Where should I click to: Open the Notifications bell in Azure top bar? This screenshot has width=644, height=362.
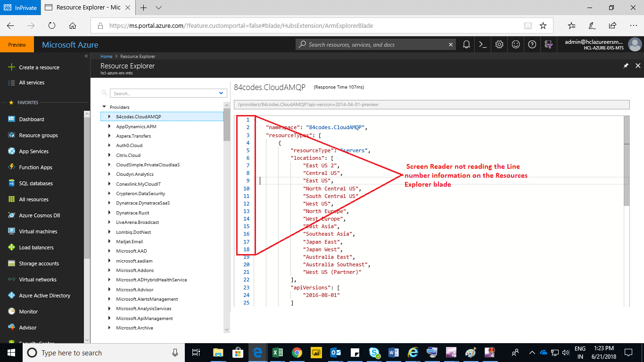click(466, 44)
